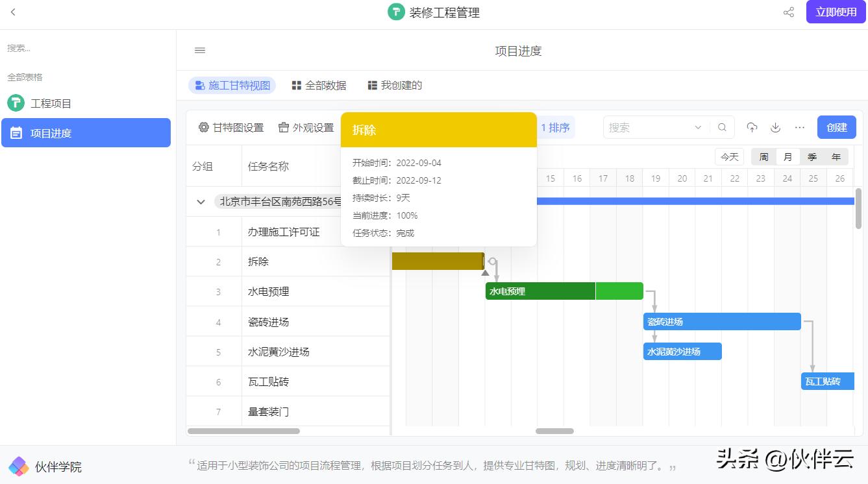
Task: Click the download icon near the 创建 button
Action: coord(775,127)
